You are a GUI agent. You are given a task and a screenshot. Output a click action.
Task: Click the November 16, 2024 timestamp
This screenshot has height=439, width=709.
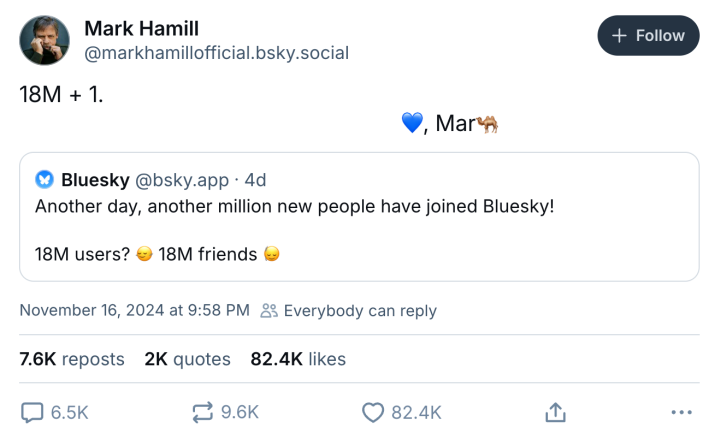[134, 311]
